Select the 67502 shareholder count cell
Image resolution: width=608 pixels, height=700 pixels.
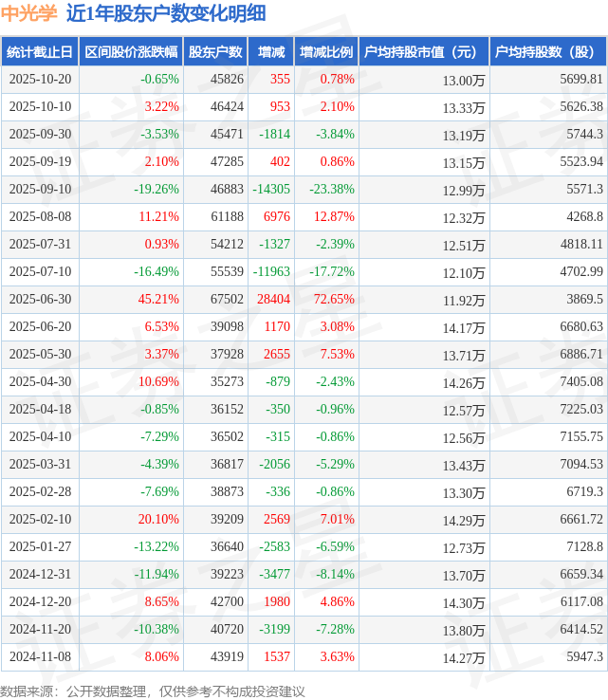tap(227, 300)
